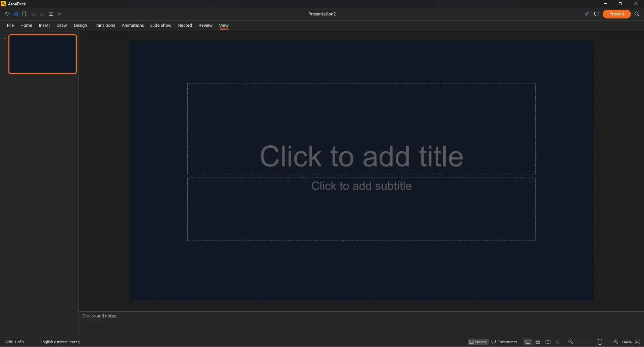The width and height of the screenshot is (644, 347).
Task: Switch to Slide Sorter view icon
Action: pos(538,342)
